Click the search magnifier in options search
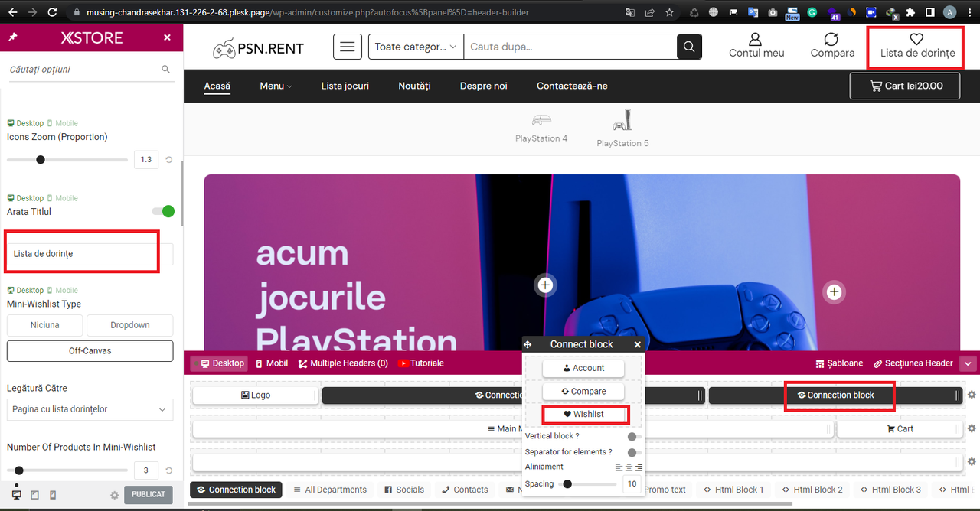This screenshot has height=511, width=980. 166,69
